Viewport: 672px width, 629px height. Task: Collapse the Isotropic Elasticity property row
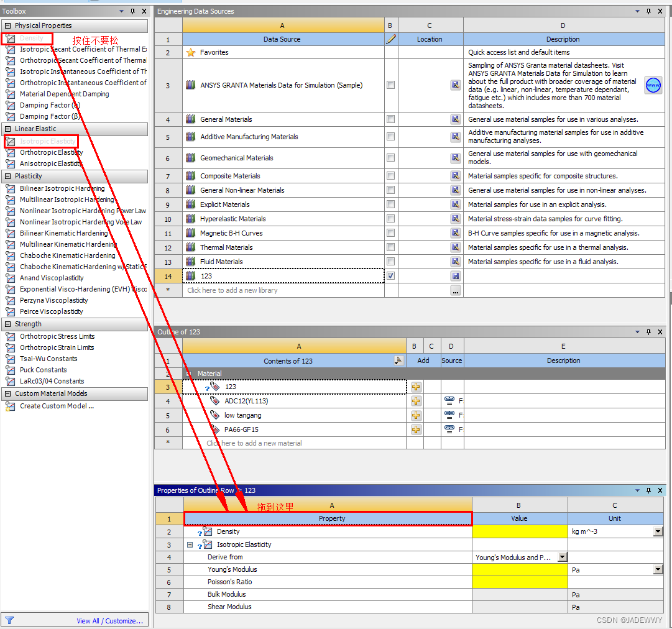(190, 544)
